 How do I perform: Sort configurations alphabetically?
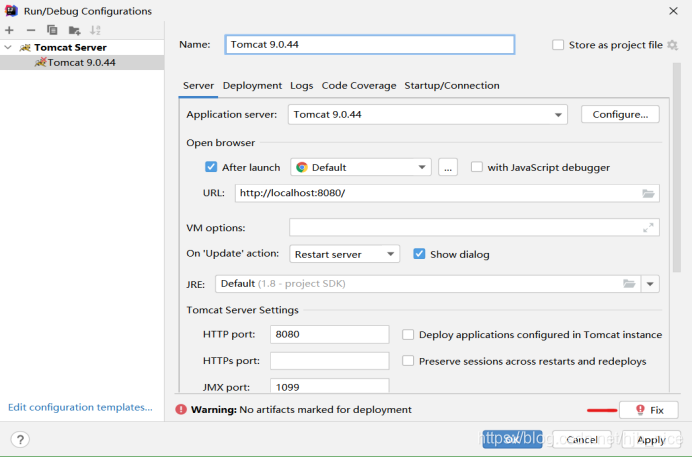coord(95,30)
